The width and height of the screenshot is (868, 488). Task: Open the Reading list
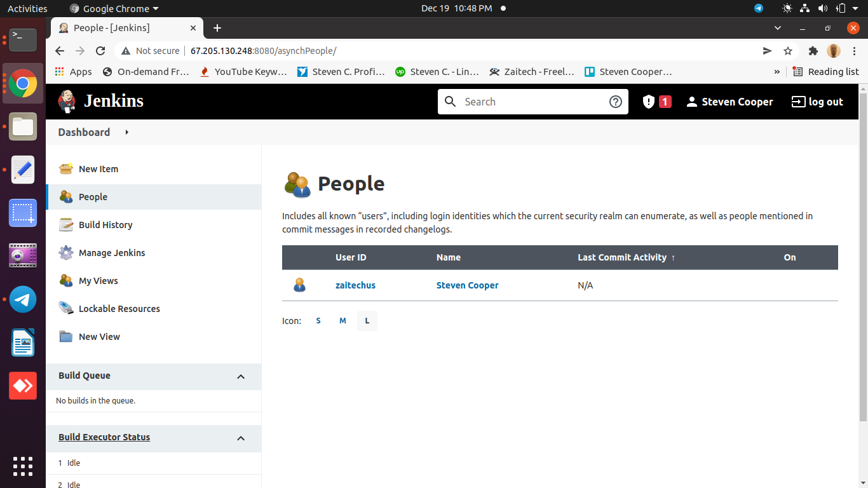825,72
